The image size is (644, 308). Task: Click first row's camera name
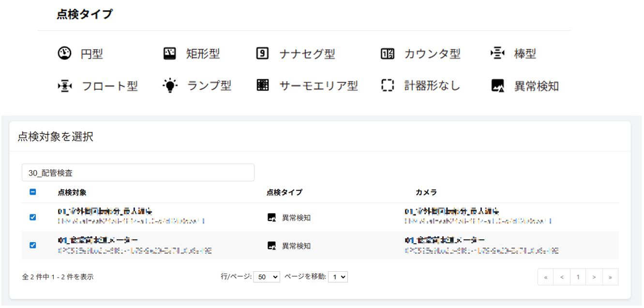452,211
